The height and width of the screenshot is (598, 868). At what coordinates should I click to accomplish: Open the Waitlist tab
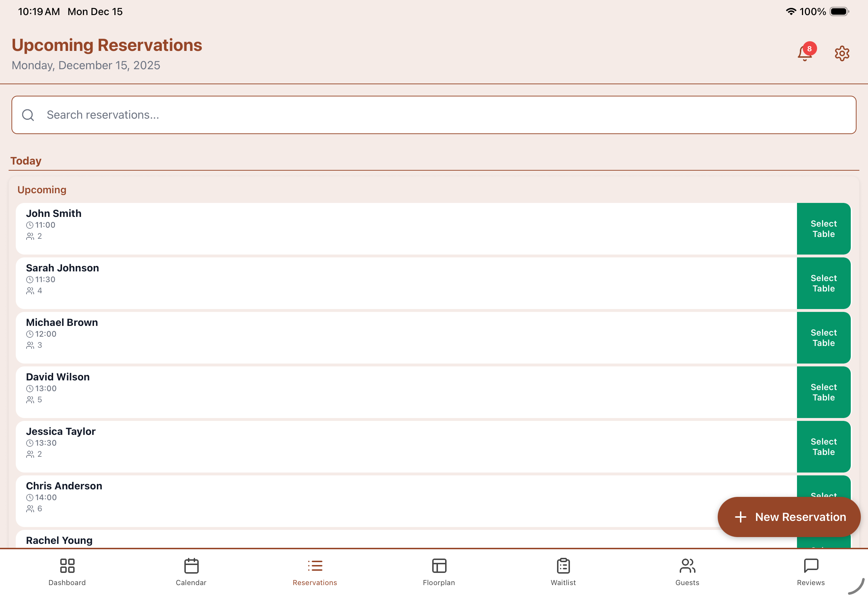[x=563, y=572]
